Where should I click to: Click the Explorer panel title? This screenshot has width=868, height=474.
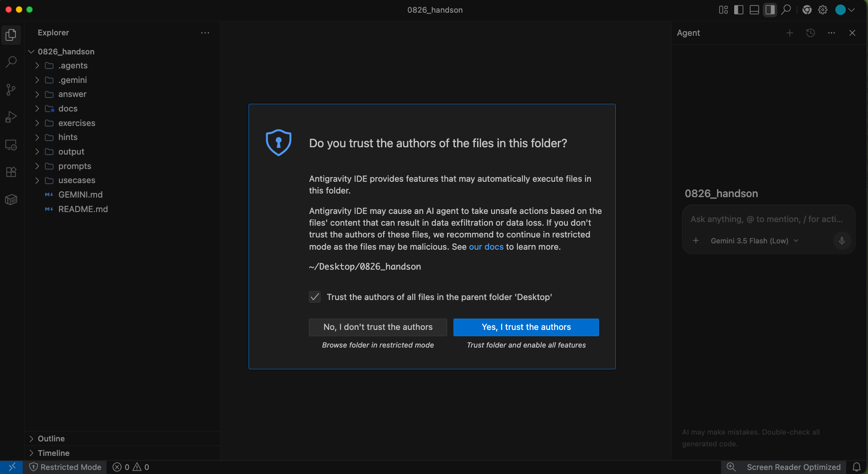pos(53,33)
